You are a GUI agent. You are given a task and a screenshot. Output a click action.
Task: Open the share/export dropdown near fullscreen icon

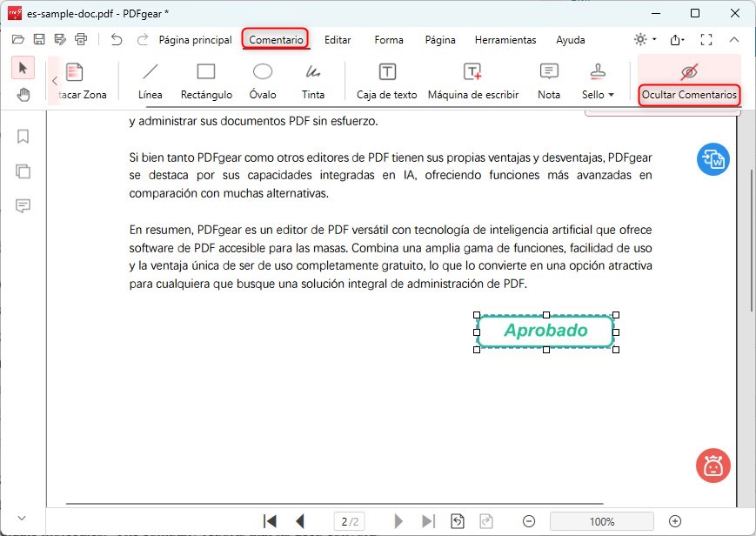pos(677,39)
